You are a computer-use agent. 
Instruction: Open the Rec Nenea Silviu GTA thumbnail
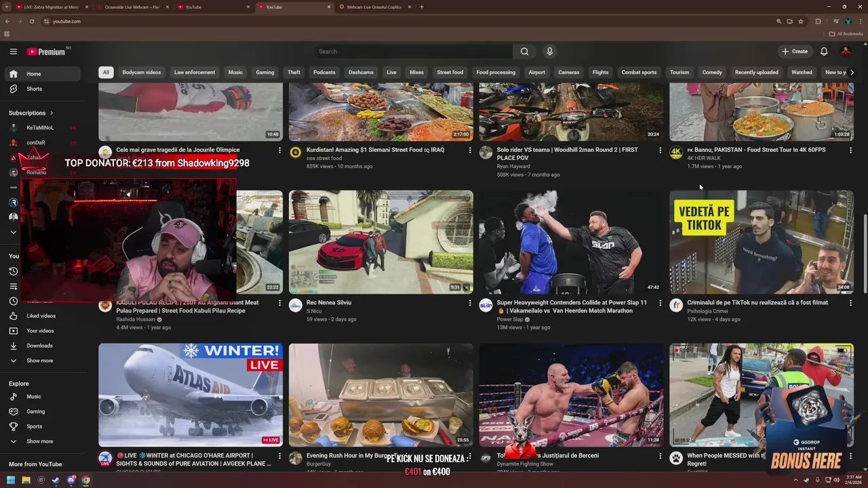[x=381, y=242]
